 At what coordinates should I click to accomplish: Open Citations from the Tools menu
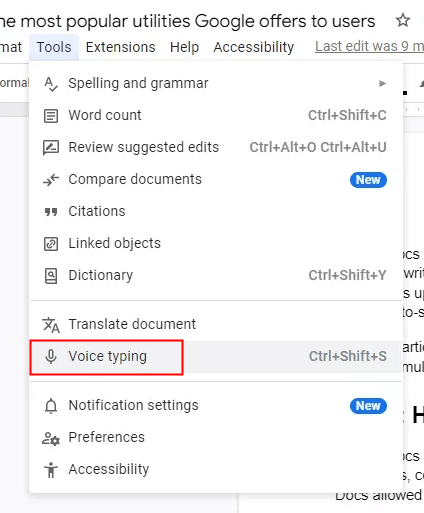coord(216,211)
